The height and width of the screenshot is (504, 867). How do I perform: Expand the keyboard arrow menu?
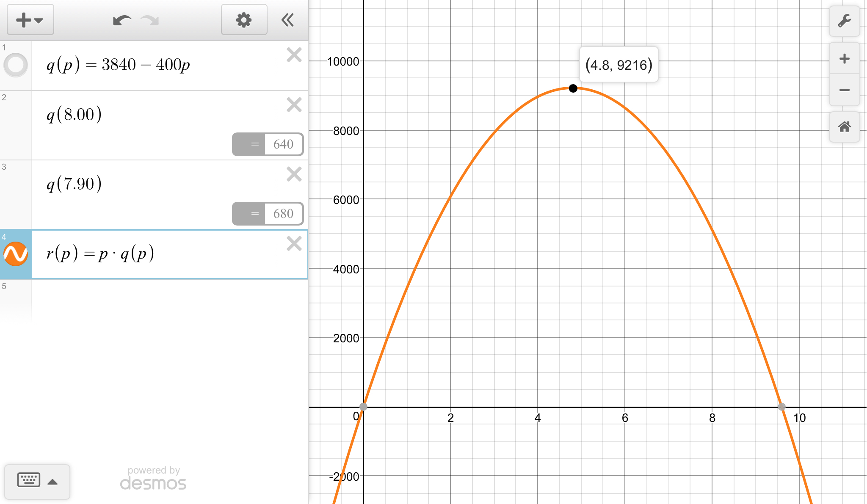coord(52,482)
